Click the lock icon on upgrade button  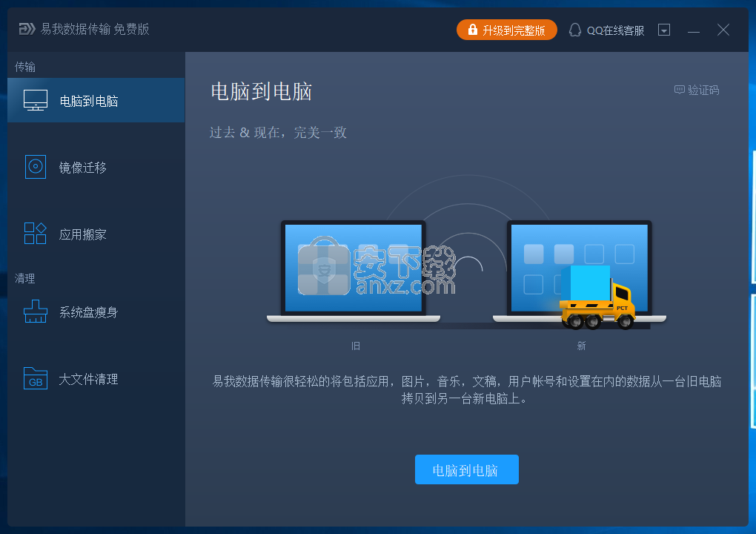coord(473,30)
